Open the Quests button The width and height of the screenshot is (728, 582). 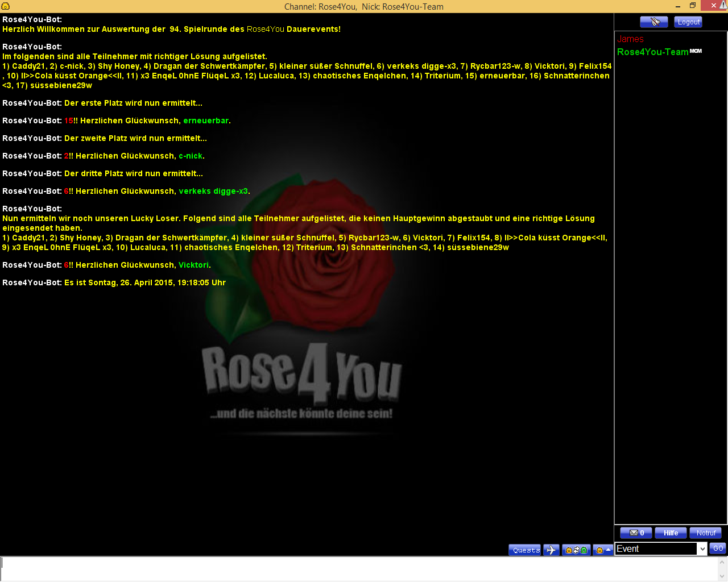tap(526, 550)
